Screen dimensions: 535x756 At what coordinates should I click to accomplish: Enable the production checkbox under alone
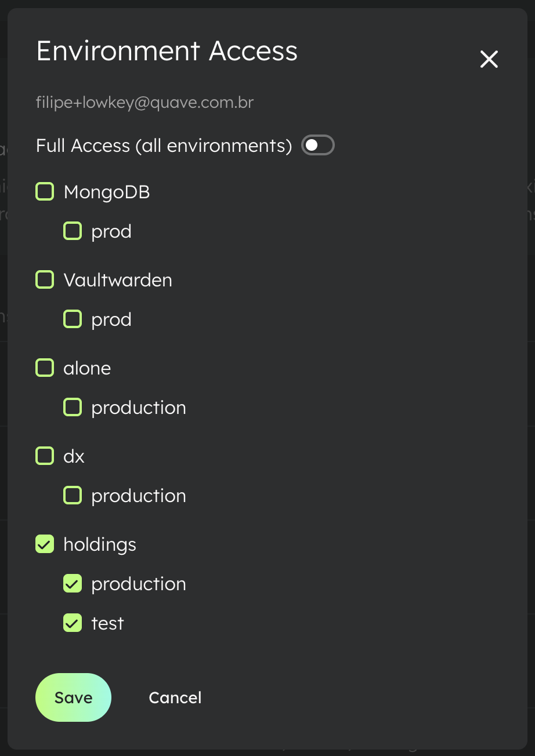click(x=73, y=408)
